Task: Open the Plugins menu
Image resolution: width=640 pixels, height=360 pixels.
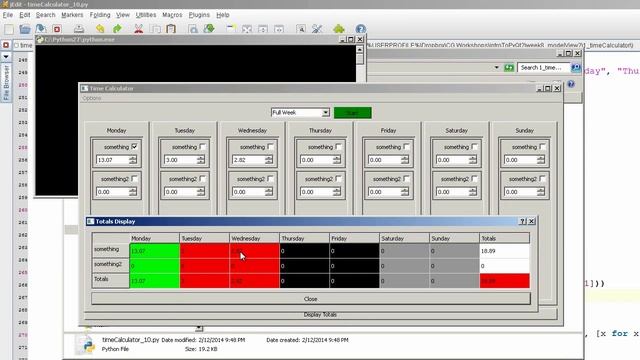Action: coord(199,15)
